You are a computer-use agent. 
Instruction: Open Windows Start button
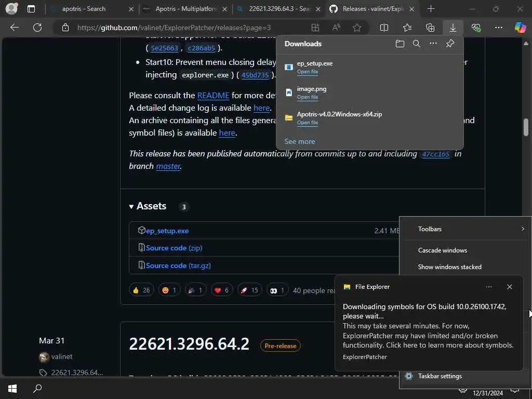(12, 388)
